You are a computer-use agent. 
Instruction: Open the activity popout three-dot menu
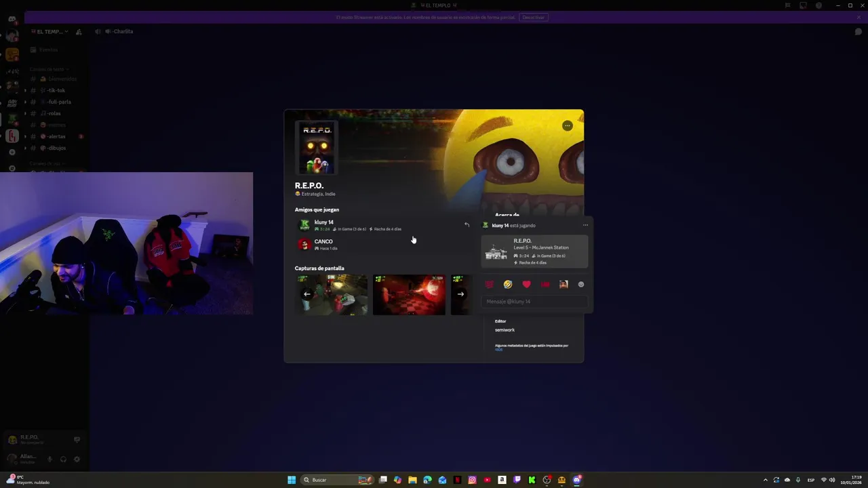[585, 225]
